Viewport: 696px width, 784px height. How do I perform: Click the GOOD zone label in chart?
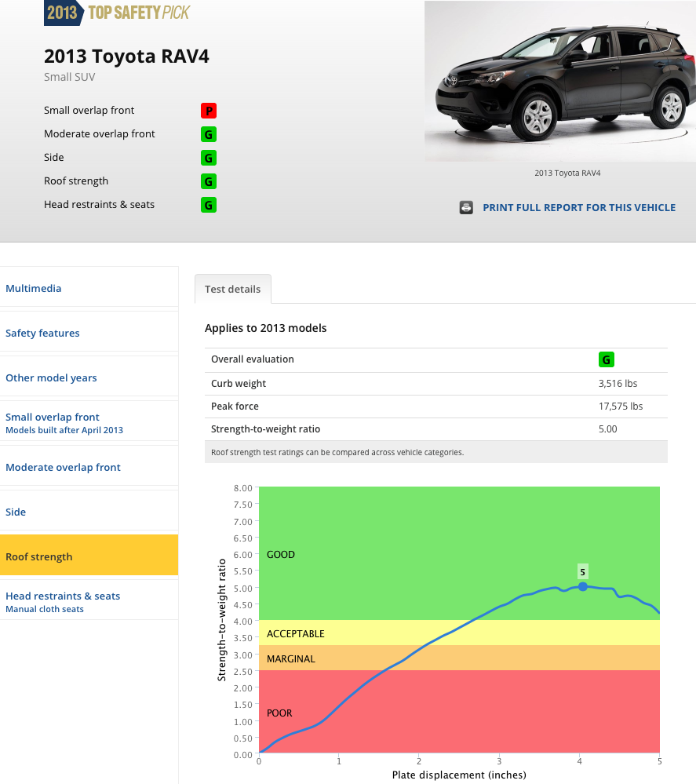(x=280, y=555)
